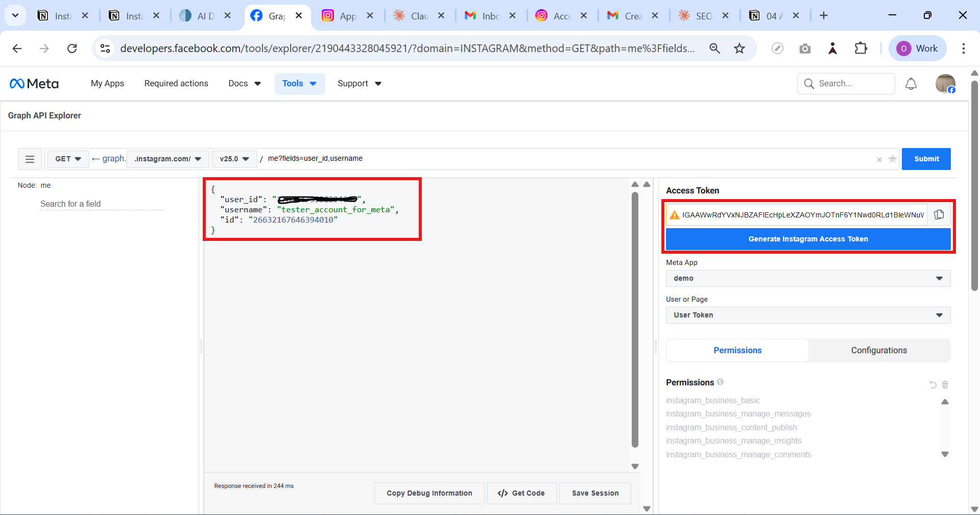Close the Graph API Explorer tab
The image size is (980, 515).
tap(299, 16)
